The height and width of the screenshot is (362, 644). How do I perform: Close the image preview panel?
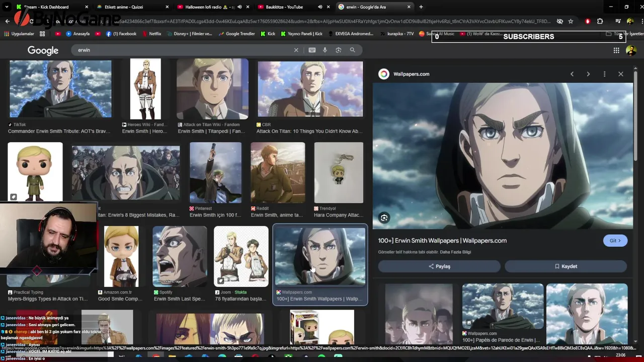pos(621,74)
